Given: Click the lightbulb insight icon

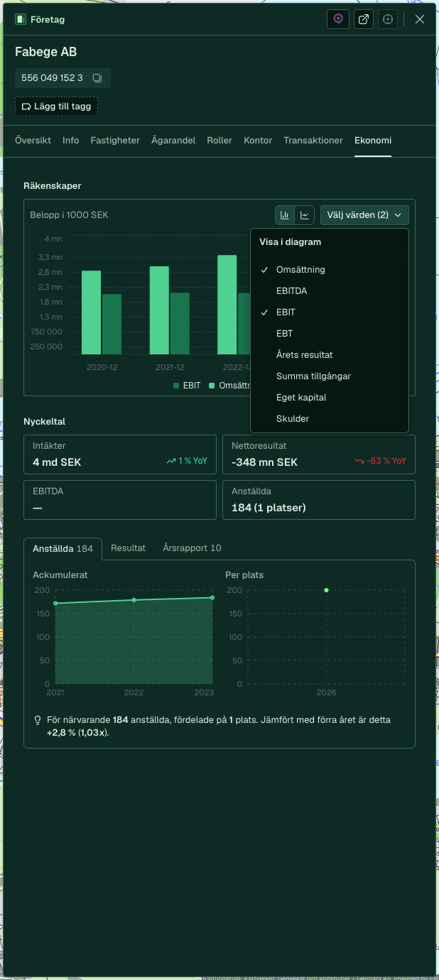Looking at the screenshot, I should (x=38, y=720).
